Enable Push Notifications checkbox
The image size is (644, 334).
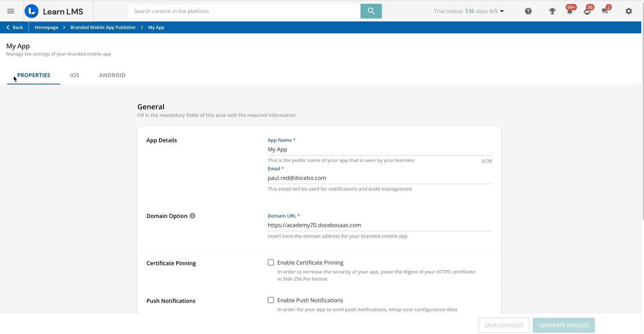coord(271,300)
